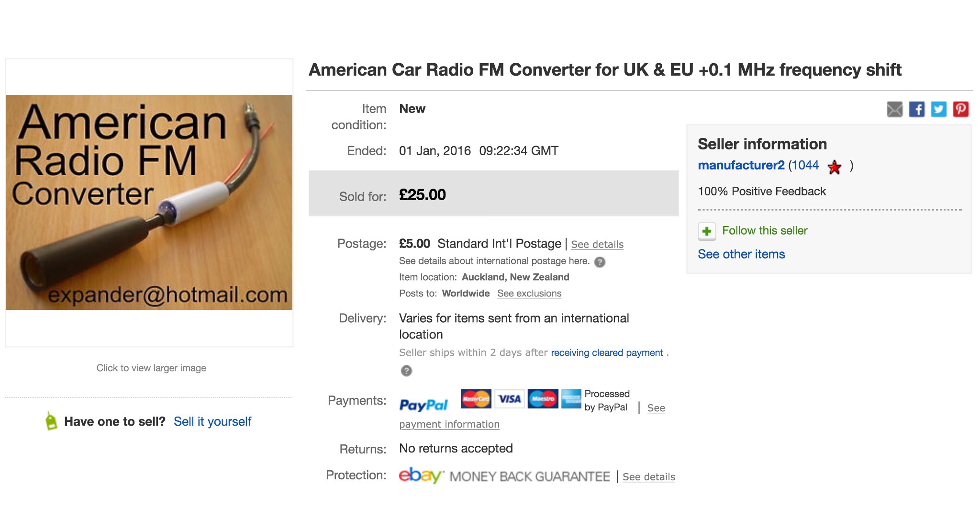Open postage See details link
Viewport: 980px width, 509px height.
coord(597,245)
